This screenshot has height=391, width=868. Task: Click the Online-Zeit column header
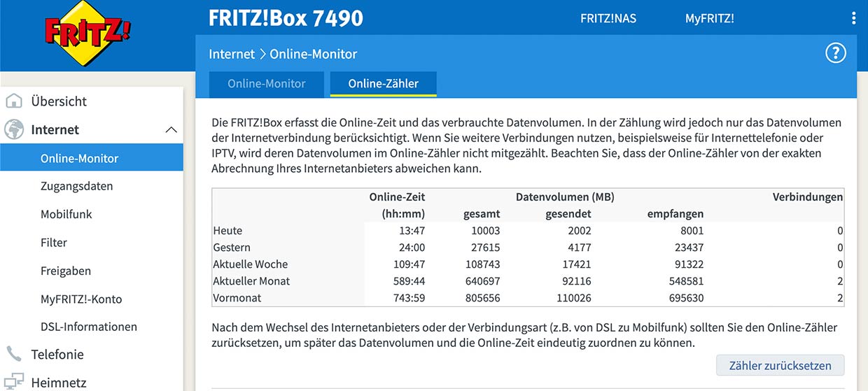[x=397, y=197]
